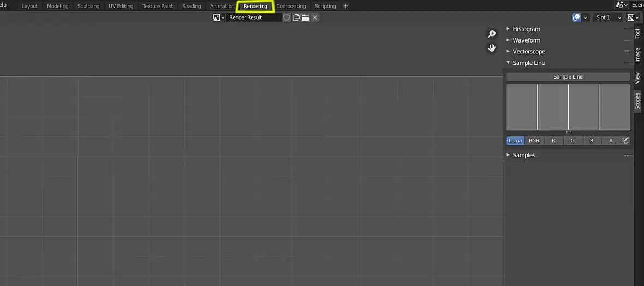Click the Waveform panel drag grip
644x286 pixels.
coord(628,40)
